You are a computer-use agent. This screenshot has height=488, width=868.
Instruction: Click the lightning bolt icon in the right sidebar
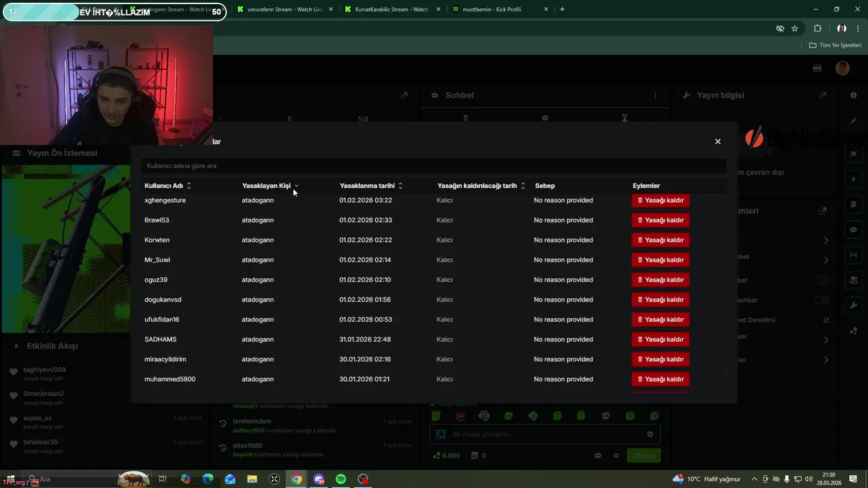coord(853,179)
